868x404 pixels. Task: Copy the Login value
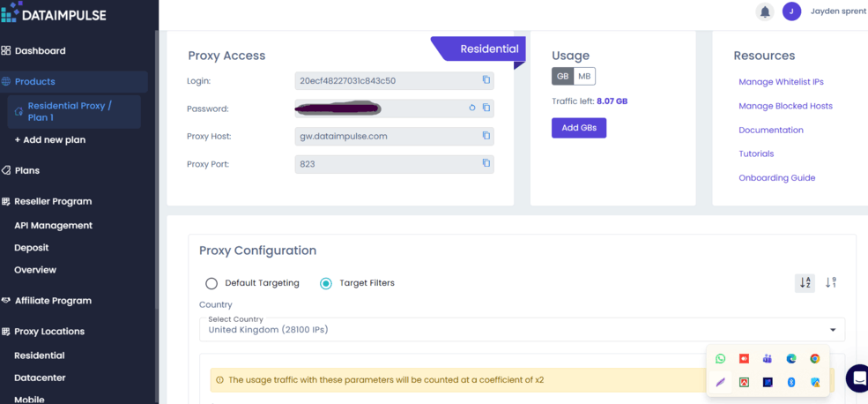click(x=486, y=79)
